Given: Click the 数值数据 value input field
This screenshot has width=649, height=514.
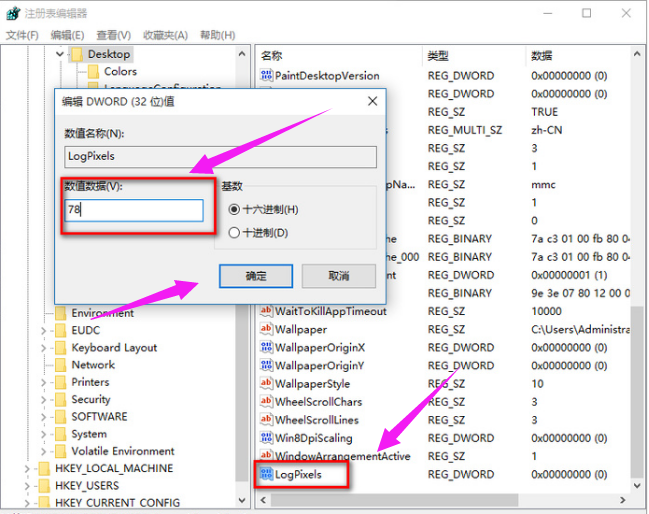Looking at the screenshot, I should pos(134,210).
